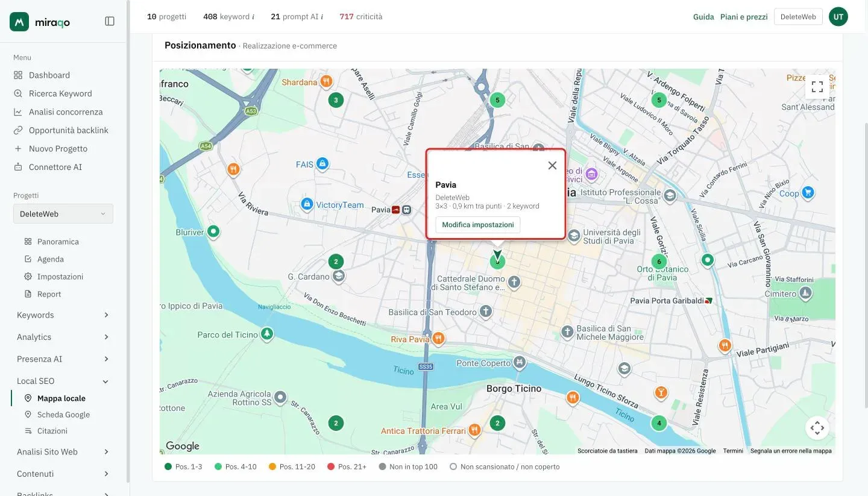The height and width of the screenshot is (496, 868).
Task: Click the UT user avatar
Action: point(838,17)
